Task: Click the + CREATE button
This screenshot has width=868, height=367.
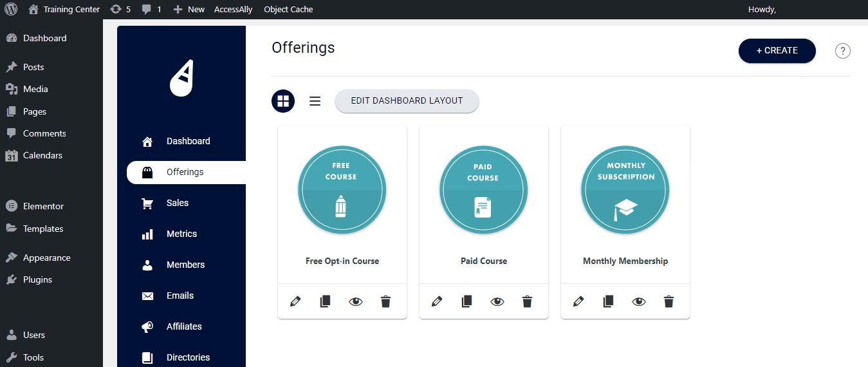Action: 777,51
